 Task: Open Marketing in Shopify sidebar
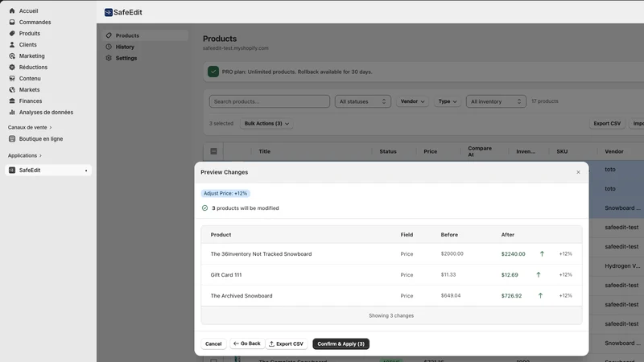point(32,56)
